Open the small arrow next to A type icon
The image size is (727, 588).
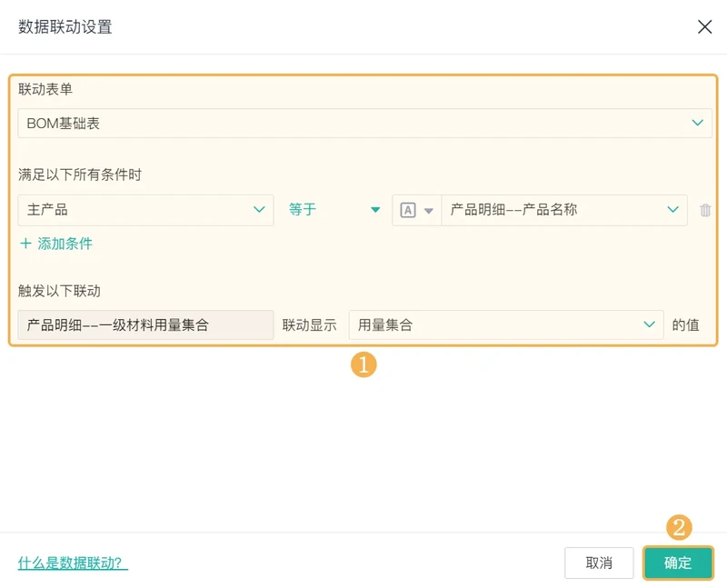click(428, 211)
